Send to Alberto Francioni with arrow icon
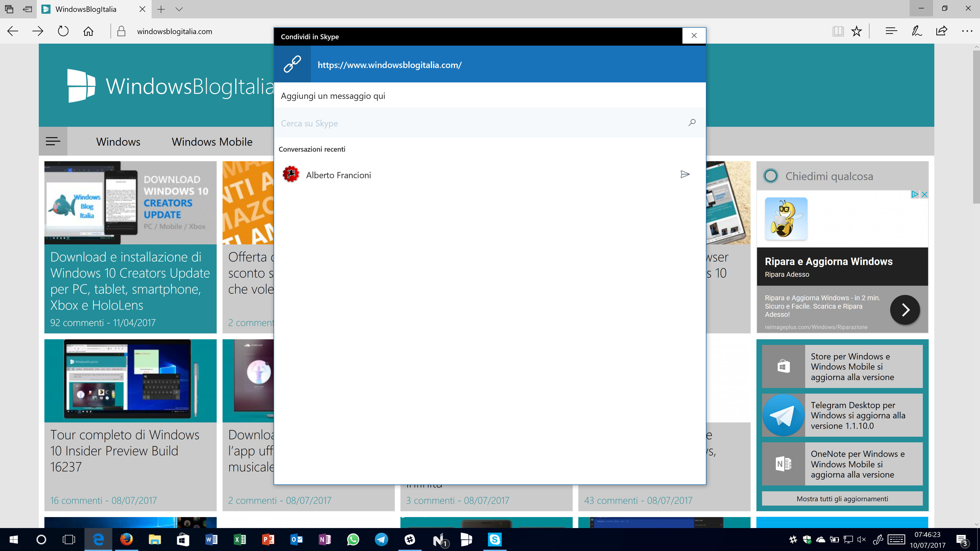Viewport: 980px width, 551px height. [x=685, y=174]
